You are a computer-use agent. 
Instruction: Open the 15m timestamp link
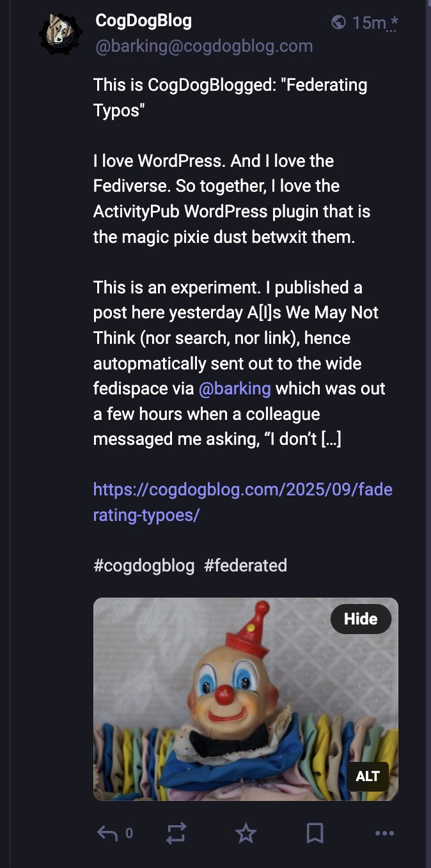[x=369, y=23]
